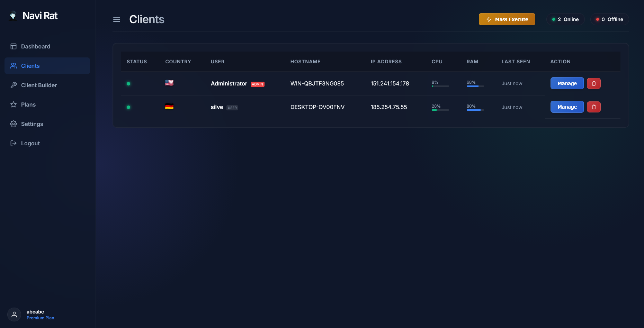Screen dimensions: 644x328
Task: Click the Logout arrow icon
Action: (x=14, y=143)
